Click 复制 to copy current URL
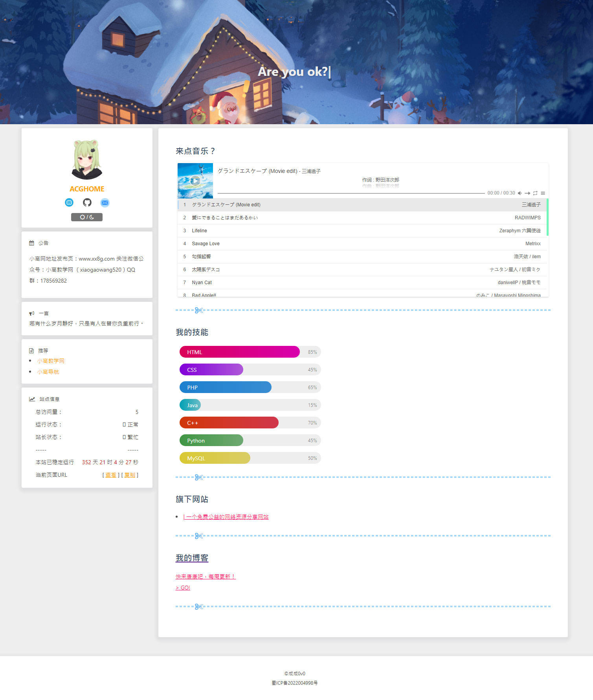The height and width of the screenshot is (700, 593). 130,475
